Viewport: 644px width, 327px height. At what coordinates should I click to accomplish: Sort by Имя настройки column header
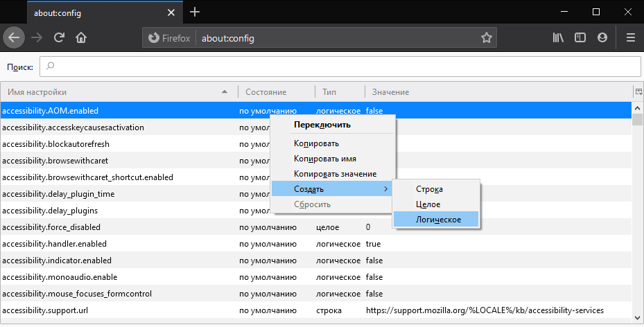point(119,92)
